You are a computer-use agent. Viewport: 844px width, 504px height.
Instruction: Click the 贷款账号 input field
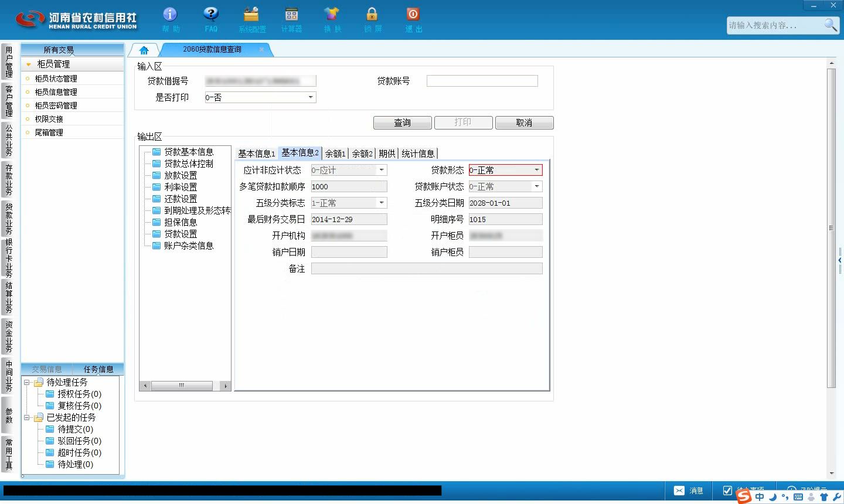pyautogui.click(x=482, y=81)
